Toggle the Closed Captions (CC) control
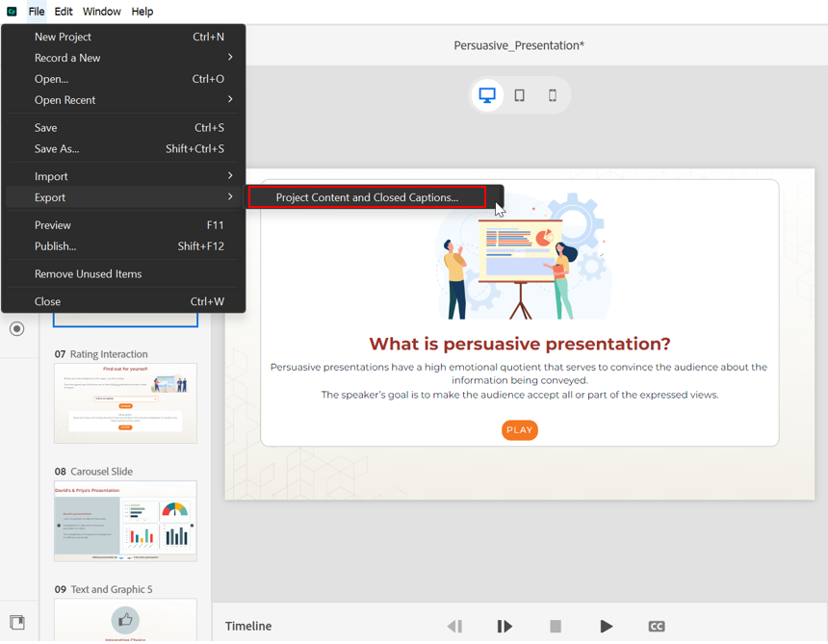The width and height of the screenshot is (828, 644). 657,626
